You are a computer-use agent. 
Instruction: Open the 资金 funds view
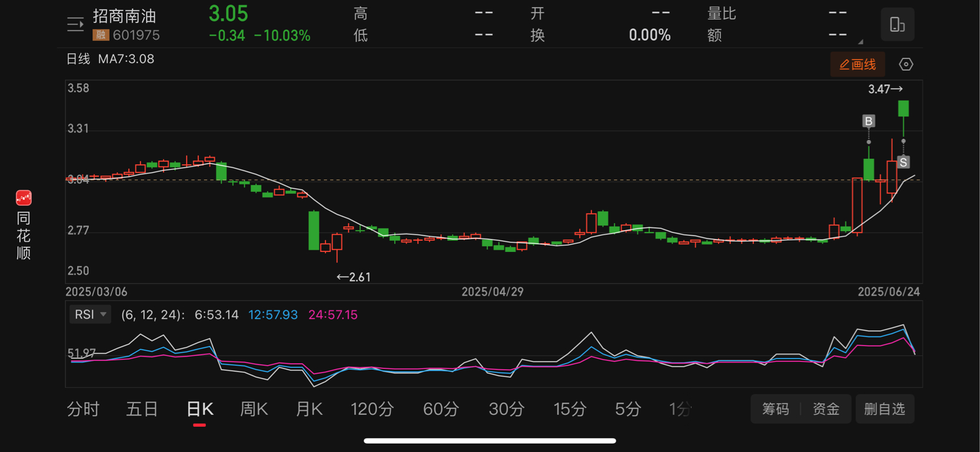point(826,409)
